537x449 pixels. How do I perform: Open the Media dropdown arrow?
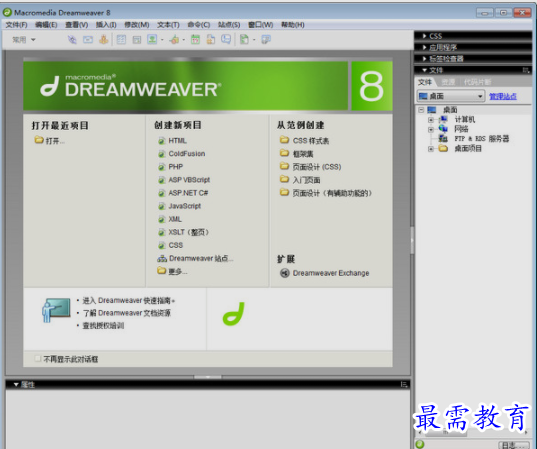pos(184,40)
